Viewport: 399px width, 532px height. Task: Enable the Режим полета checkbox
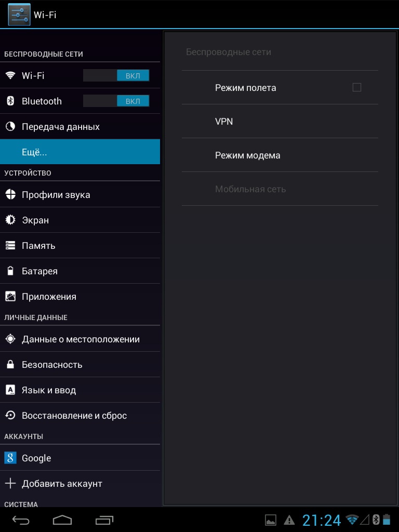[x=357, y=87]
